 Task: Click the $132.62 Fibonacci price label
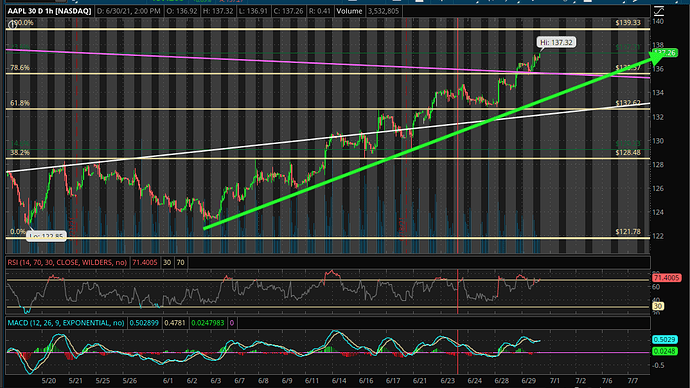coord(628,103)
